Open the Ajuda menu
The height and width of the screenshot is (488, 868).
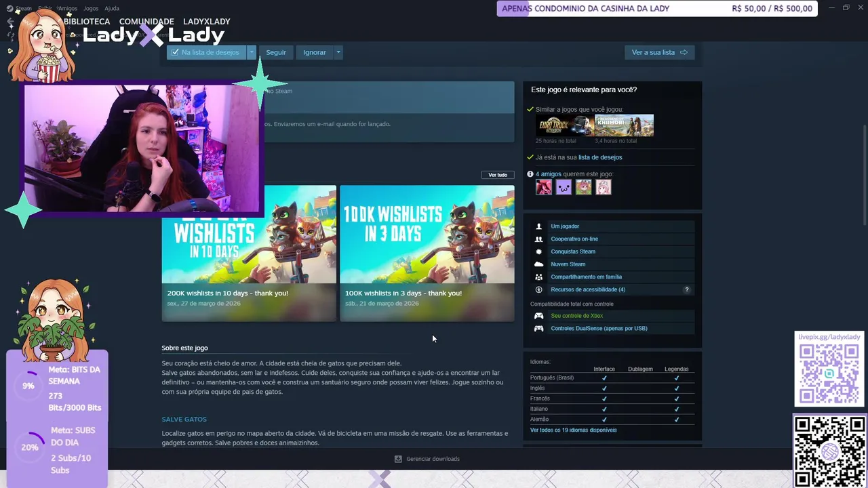click(x=112, y=9)
